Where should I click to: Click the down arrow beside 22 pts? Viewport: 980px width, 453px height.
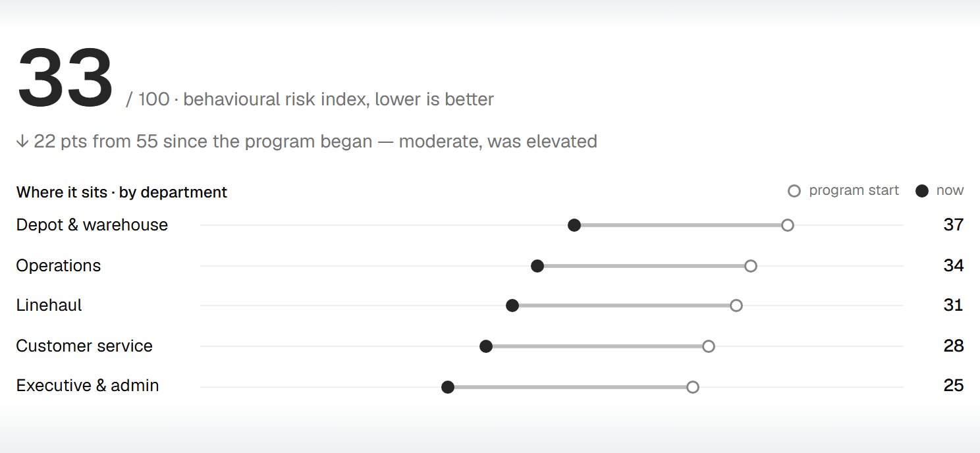(x=22, y=142)
